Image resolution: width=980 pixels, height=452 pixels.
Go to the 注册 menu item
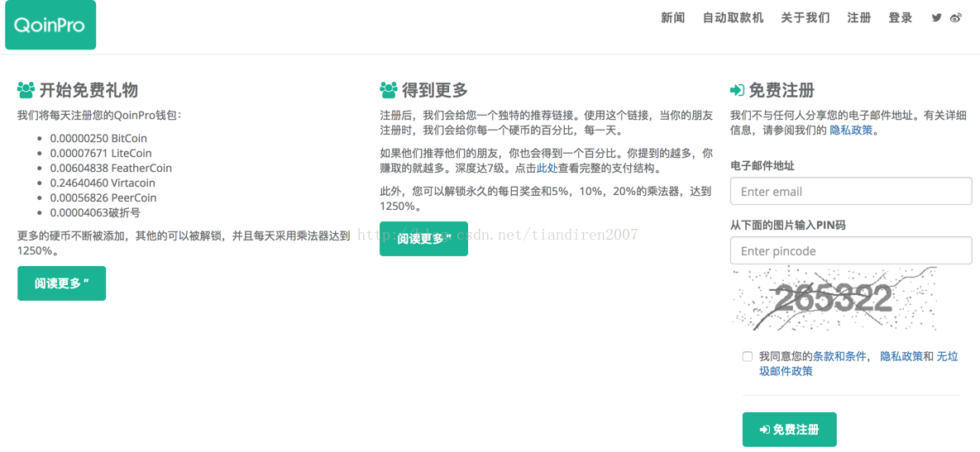(x=858, y=18)
